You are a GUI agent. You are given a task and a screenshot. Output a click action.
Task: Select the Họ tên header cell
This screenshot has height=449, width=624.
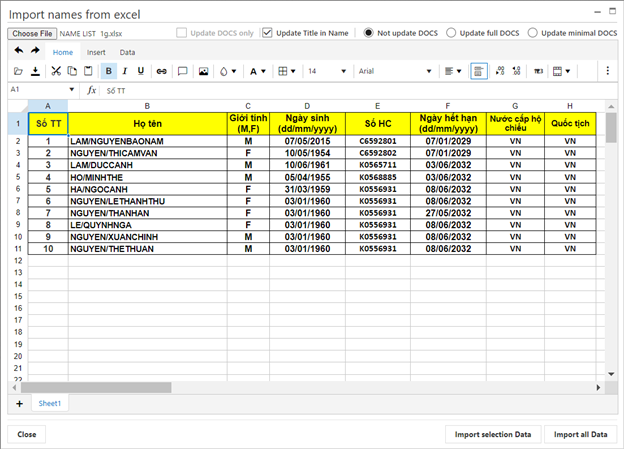point(148,123)
